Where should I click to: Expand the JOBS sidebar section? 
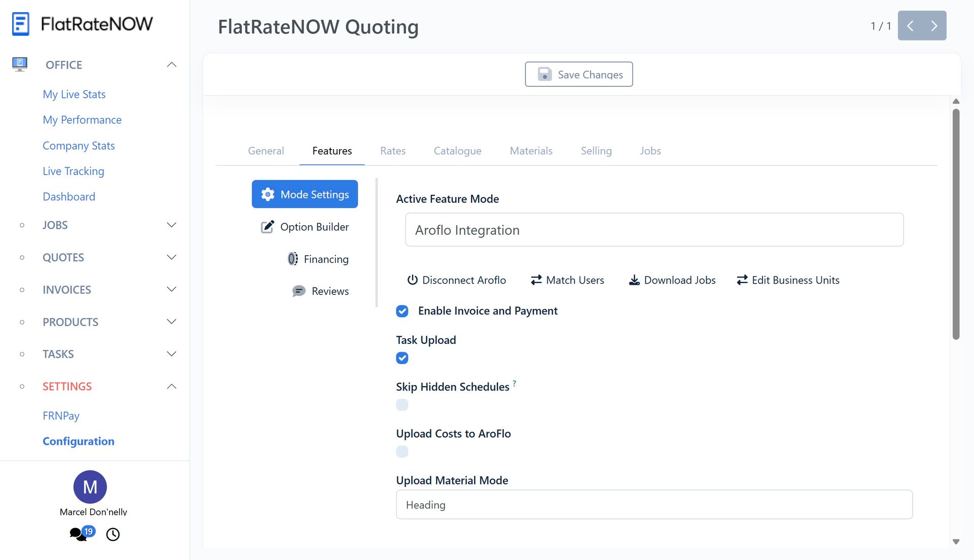pos(171,225)
